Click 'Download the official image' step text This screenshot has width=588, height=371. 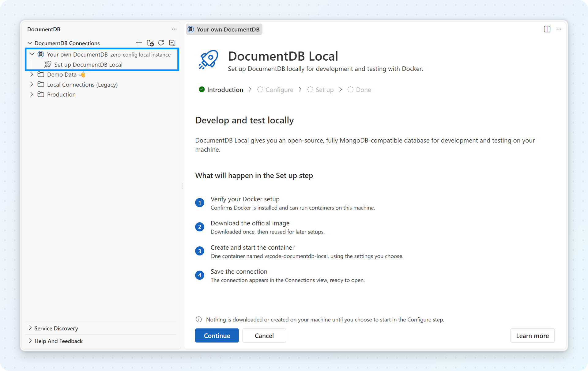250,223
